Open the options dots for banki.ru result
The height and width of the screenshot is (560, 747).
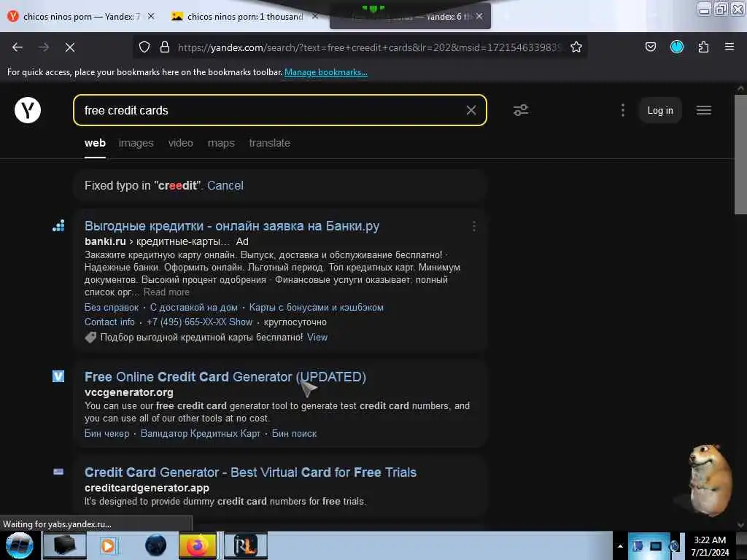point(473,226)
